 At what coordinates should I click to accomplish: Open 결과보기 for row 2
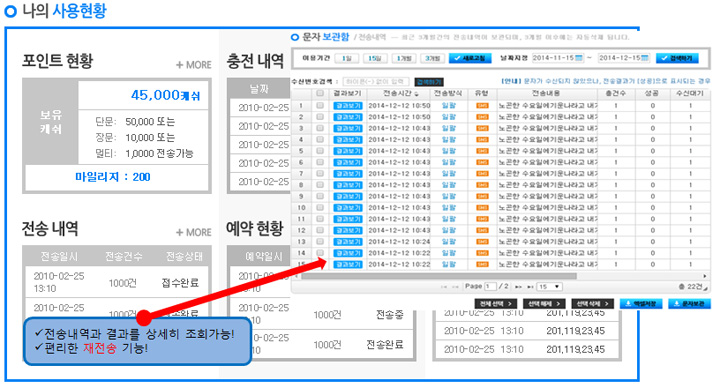(x=348, y=117)
